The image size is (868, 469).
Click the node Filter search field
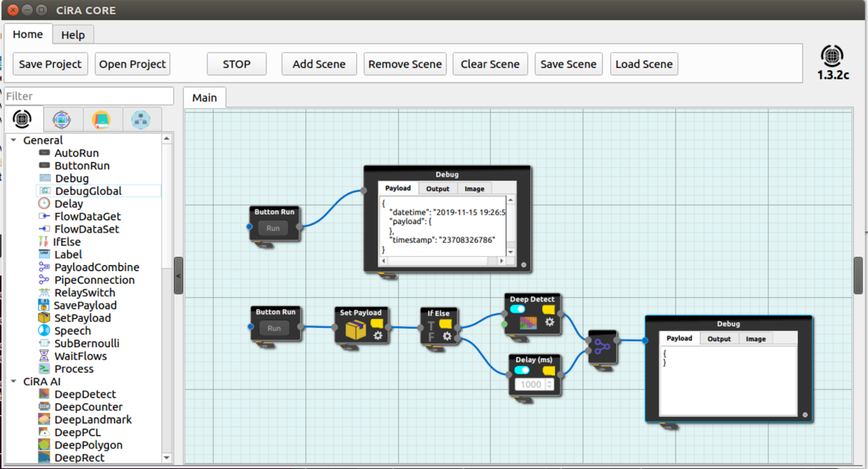tap(89, 96)
